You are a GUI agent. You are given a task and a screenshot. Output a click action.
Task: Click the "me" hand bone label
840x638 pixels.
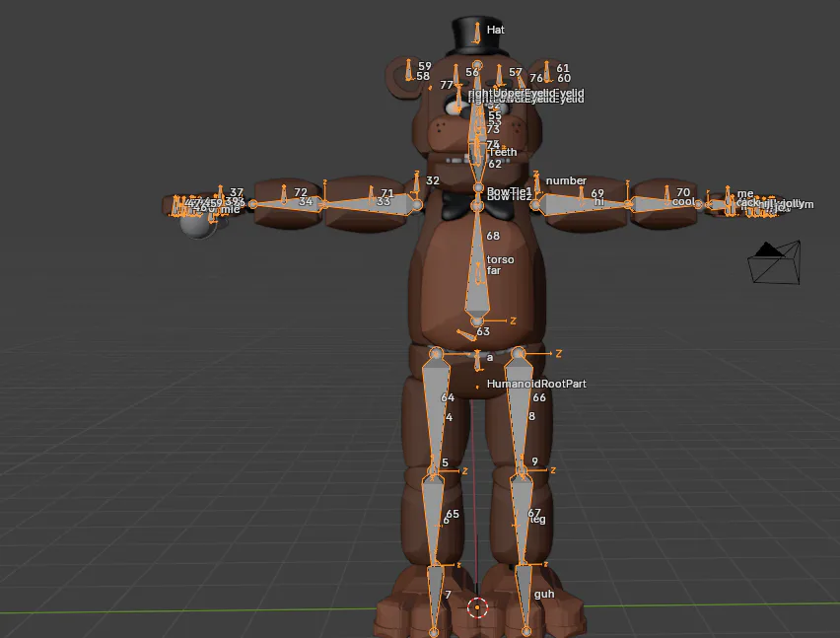pos(745,193)
